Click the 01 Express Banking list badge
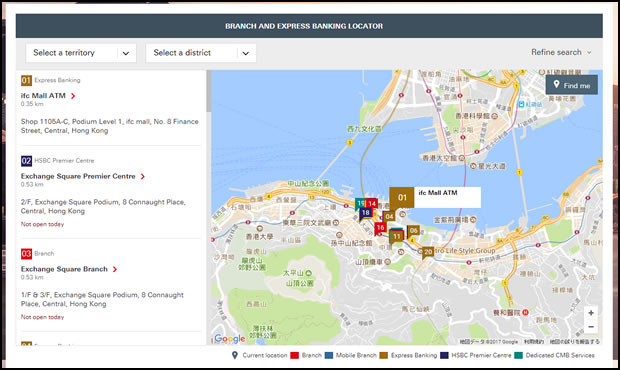 click(x=26, y=81)
